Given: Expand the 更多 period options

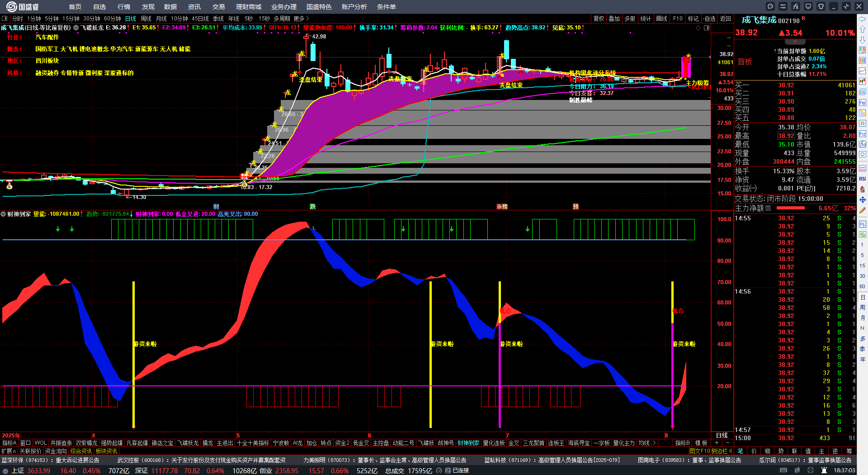Looking at the screenshot, I should point(301,19).
